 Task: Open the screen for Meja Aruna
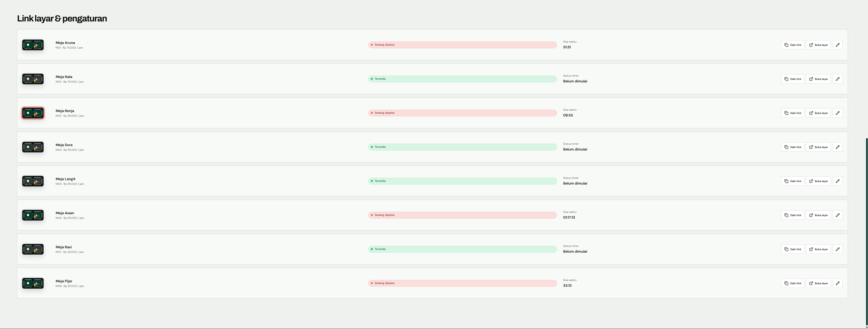818,45
